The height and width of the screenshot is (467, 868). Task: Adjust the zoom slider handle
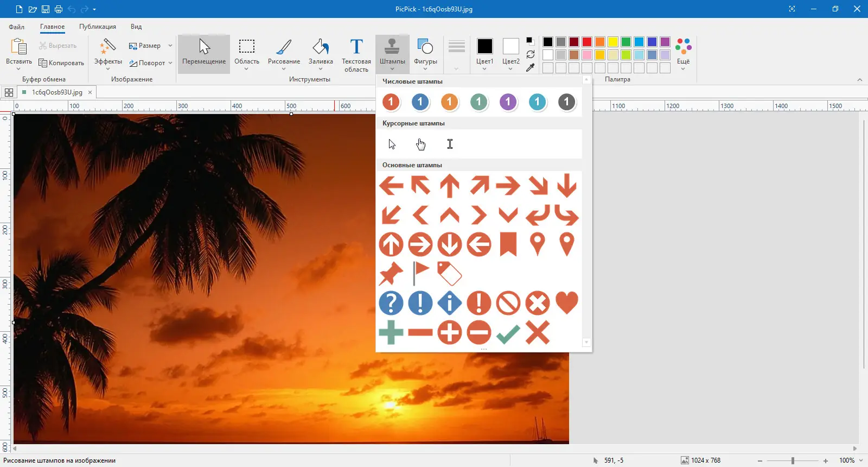click(793, 460)
